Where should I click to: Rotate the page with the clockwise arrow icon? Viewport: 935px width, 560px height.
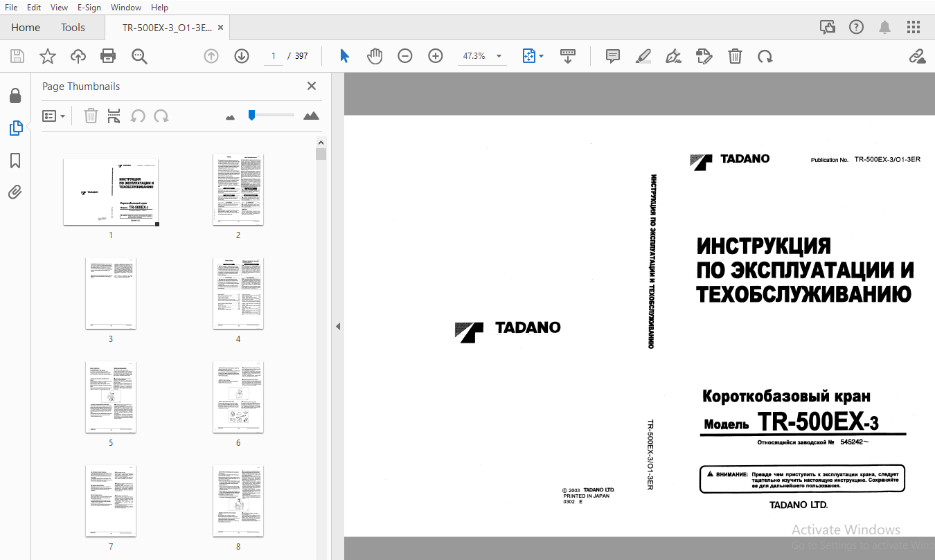coord(765,56)
